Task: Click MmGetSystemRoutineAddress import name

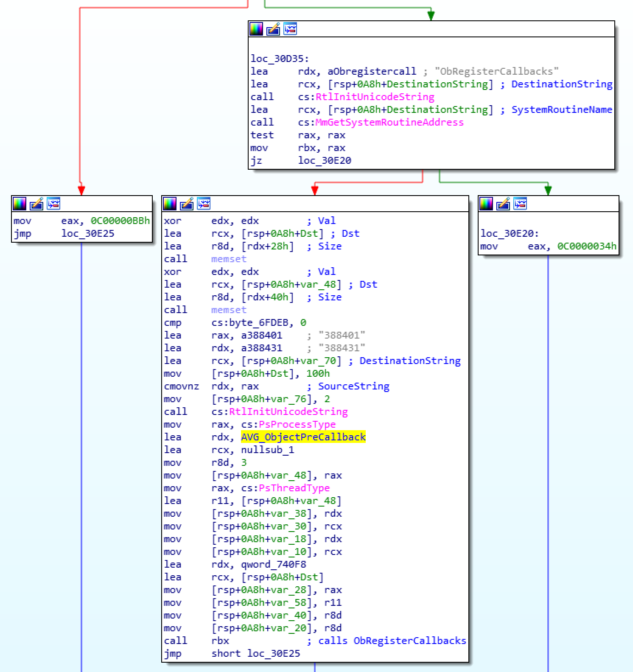Action: (389, 122)
